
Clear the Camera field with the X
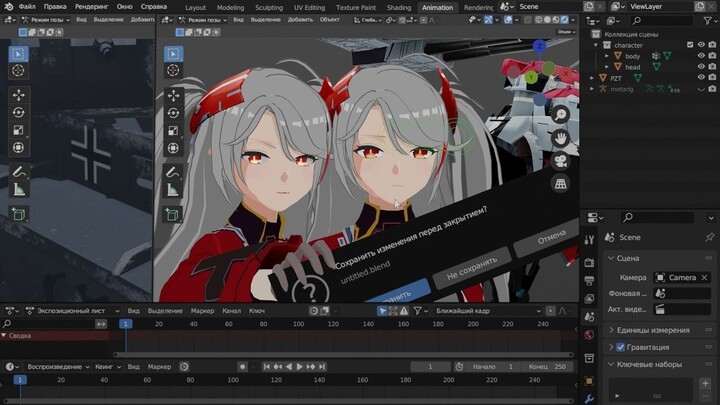[704, 277]
